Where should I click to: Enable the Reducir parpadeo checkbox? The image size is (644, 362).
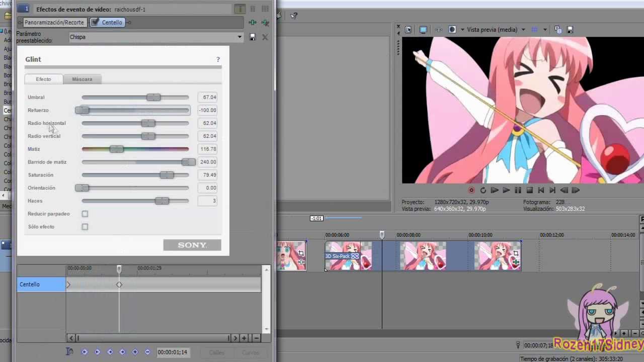(85, 214)
